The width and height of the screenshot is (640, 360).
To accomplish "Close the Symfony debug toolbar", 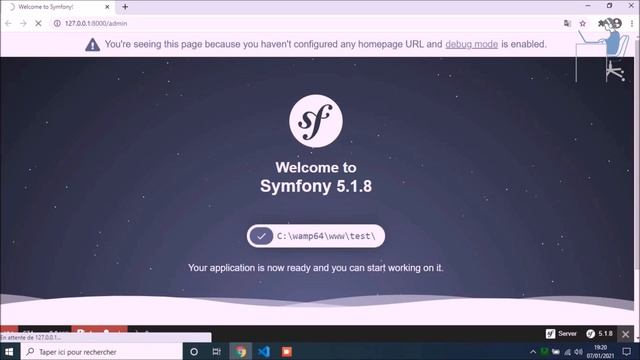I will (x=625, y=334).
